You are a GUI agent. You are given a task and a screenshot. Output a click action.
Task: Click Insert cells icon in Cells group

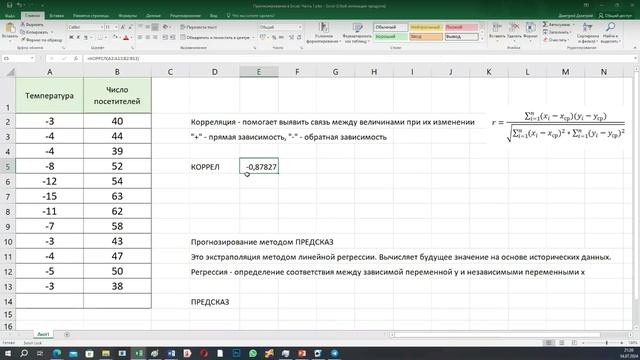pos(497,27)
